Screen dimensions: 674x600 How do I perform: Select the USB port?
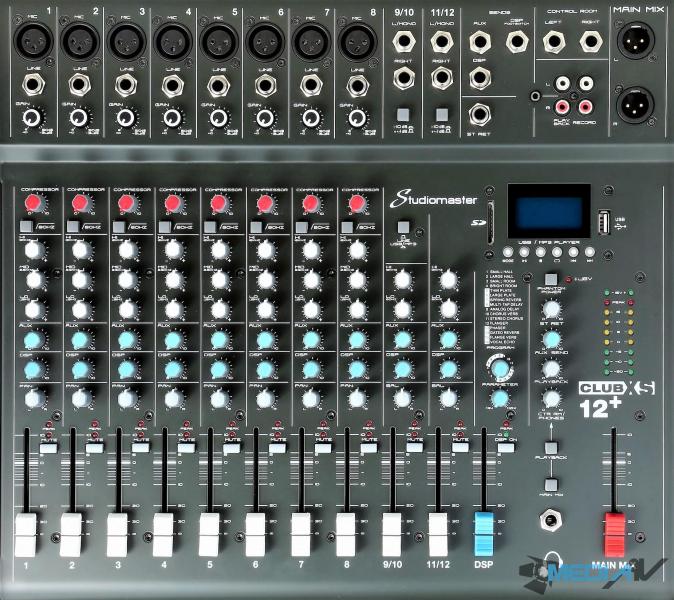604,222
